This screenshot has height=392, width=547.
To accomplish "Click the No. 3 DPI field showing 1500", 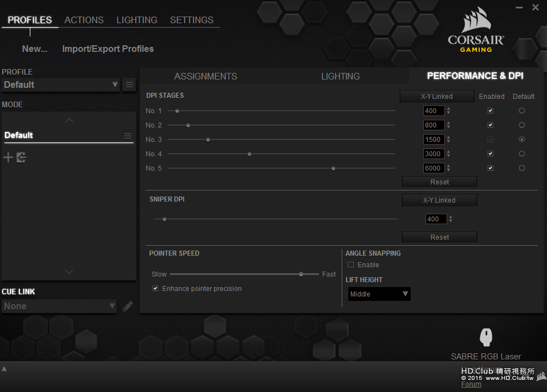I will pos(434,139).
